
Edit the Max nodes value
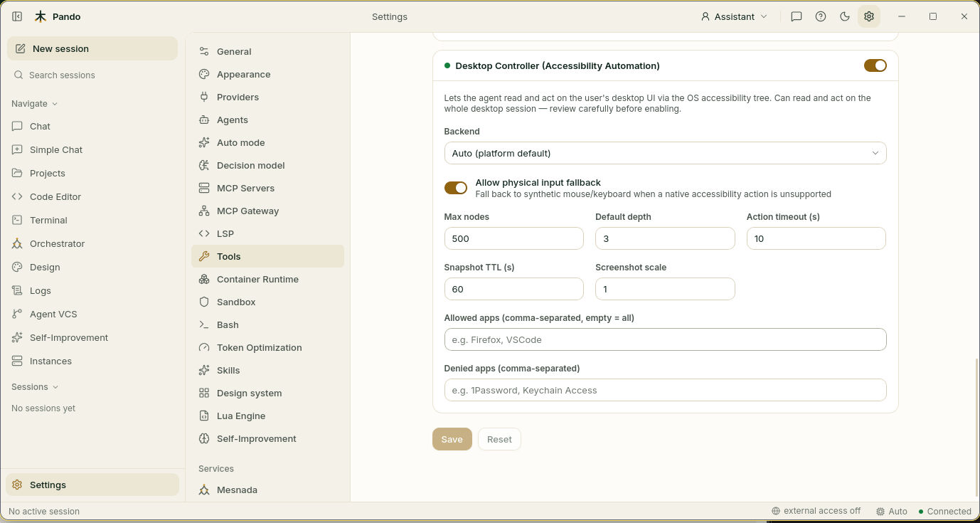(x=513, y=238)
